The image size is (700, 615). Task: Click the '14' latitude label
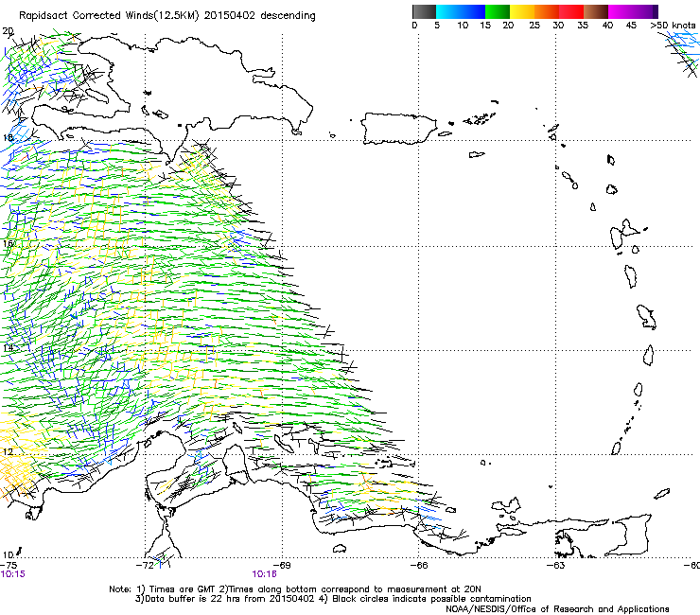8,347
